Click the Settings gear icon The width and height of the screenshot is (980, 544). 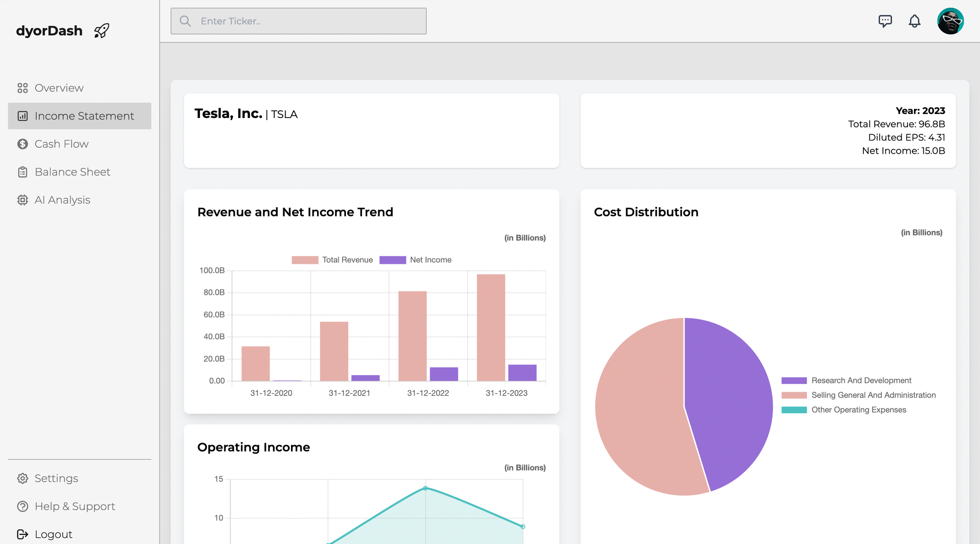click(23, 478)
